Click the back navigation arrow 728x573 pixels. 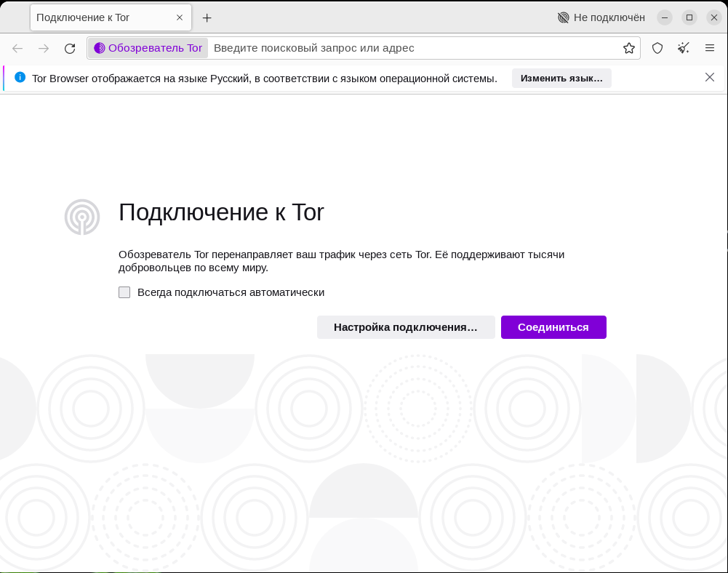click(x=17, y=48)
